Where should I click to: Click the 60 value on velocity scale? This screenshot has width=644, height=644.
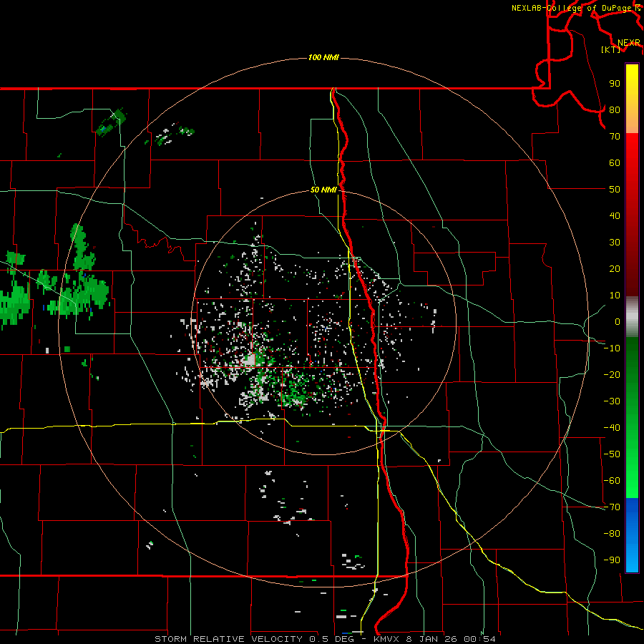coord(615,162)
